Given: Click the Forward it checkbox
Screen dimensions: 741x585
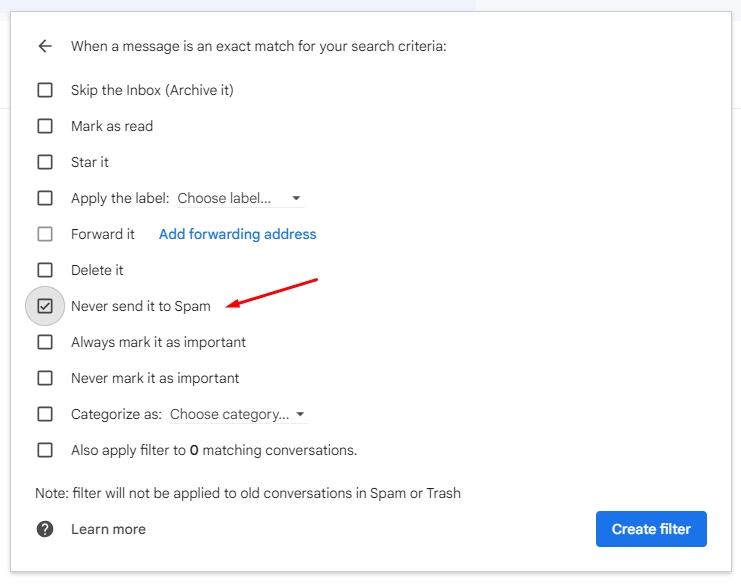Looking at the screenshot, I should pos(45,234).
